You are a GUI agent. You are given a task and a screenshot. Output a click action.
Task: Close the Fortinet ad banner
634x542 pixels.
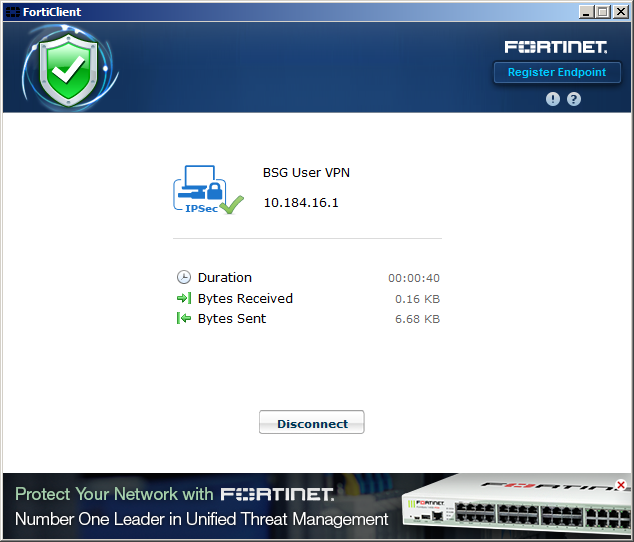[621, 485]
